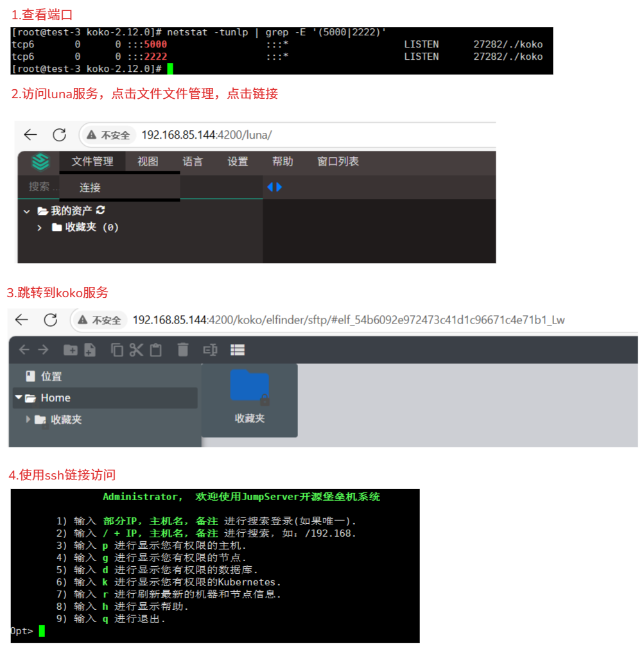Screen dimensions: 644x649
Task: Click the trash delete icon
Action: click(183, 350)
